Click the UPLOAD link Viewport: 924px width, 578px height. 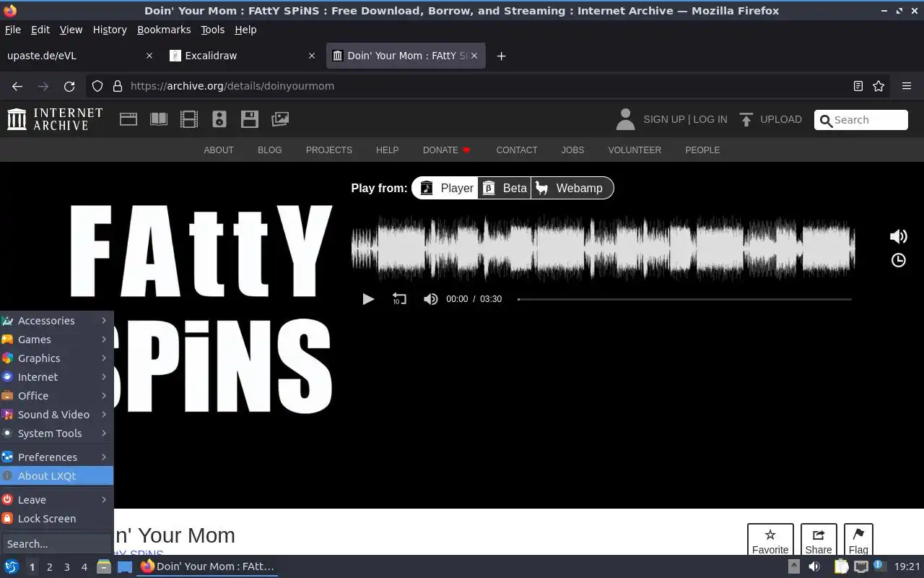[x=781, y=119]
